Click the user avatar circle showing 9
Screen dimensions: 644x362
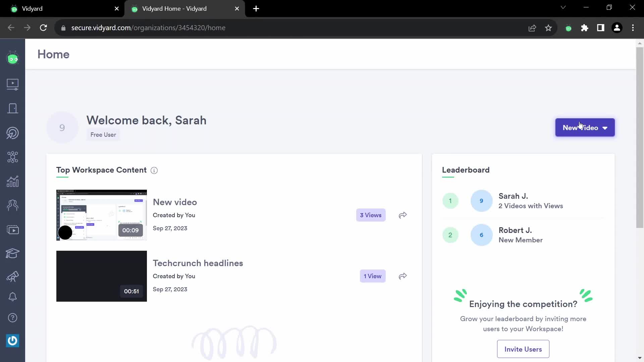tap(62, 127)
